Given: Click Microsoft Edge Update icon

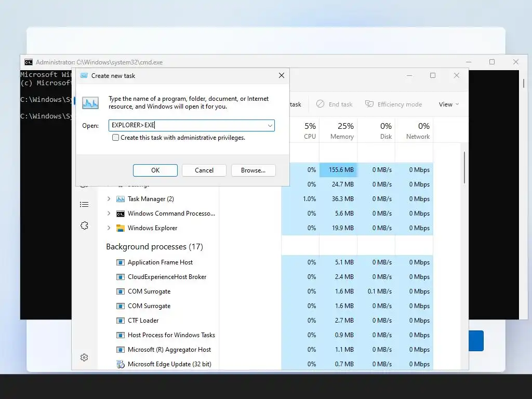Looking at the screenshot, I should coord(121,364).
